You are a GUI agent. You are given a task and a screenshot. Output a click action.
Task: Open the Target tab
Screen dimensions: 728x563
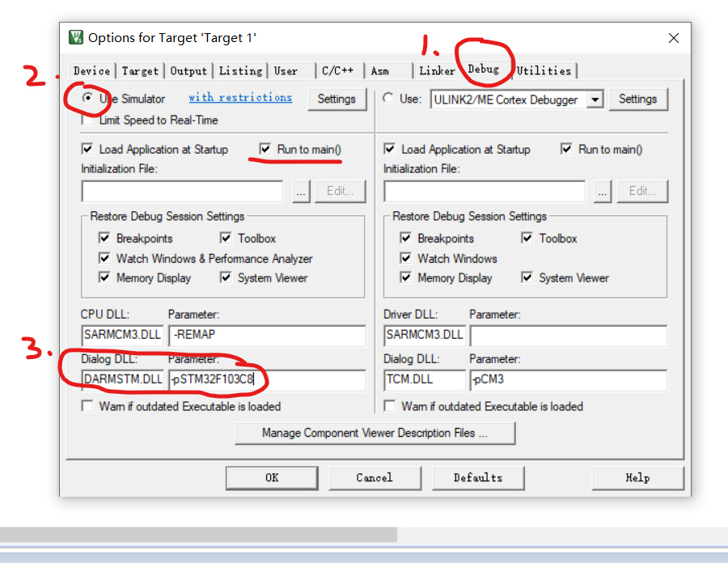click(140, 70)
